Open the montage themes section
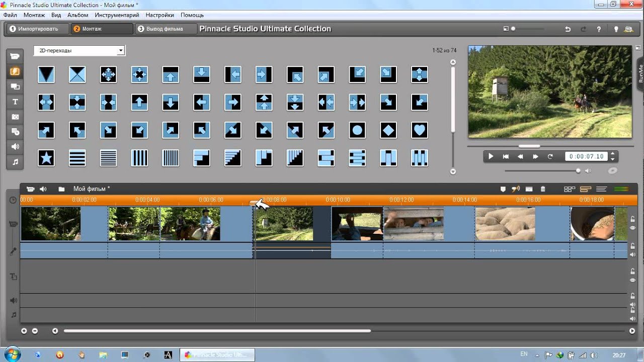Viewport: 644px width, 362px height. (15, 86)
